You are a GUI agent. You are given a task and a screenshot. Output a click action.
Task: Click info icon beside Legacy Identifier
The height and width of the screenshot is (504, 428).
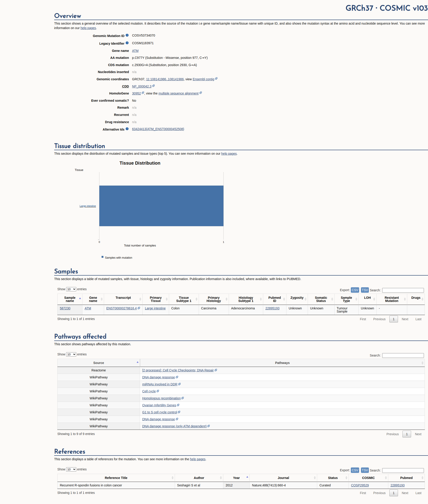coord(127,43)
